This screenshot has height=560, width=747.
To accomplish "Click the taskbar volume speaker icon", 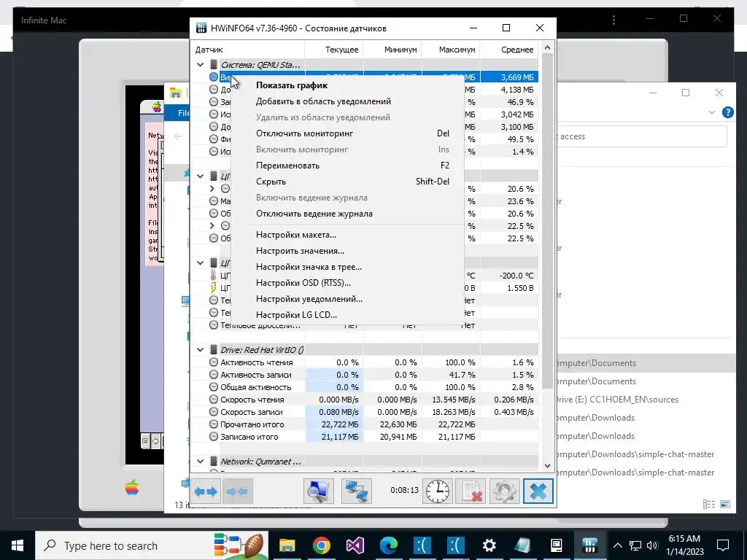I will click(653, 545).
